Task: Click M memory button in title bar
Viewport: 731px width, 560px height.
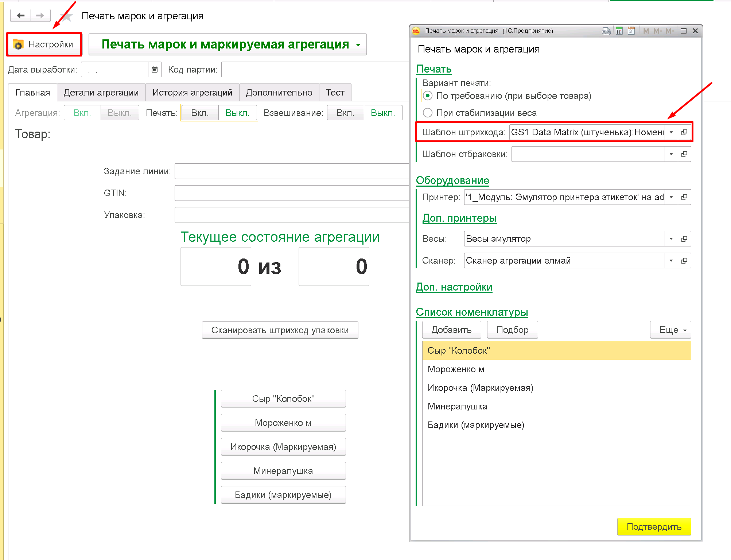Action: tap(646, 31)
